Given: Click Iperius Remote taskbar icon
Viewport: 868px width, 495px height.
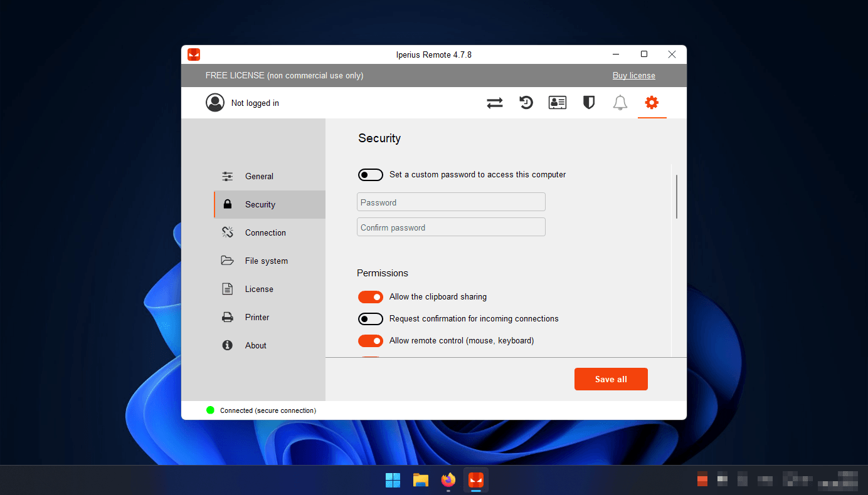Looking at the screenshot, I should [476, 480].
